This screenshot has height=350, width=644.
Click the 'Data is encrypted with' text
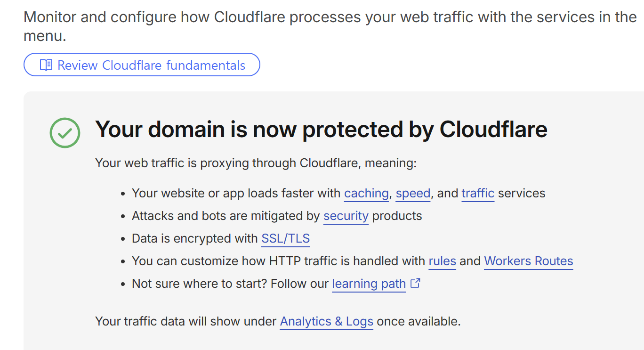195,238
